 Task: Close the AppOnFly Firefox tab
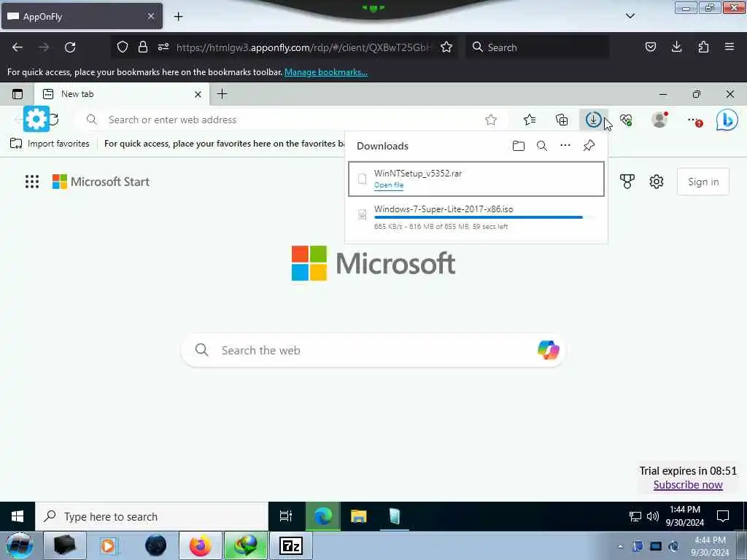150,16
